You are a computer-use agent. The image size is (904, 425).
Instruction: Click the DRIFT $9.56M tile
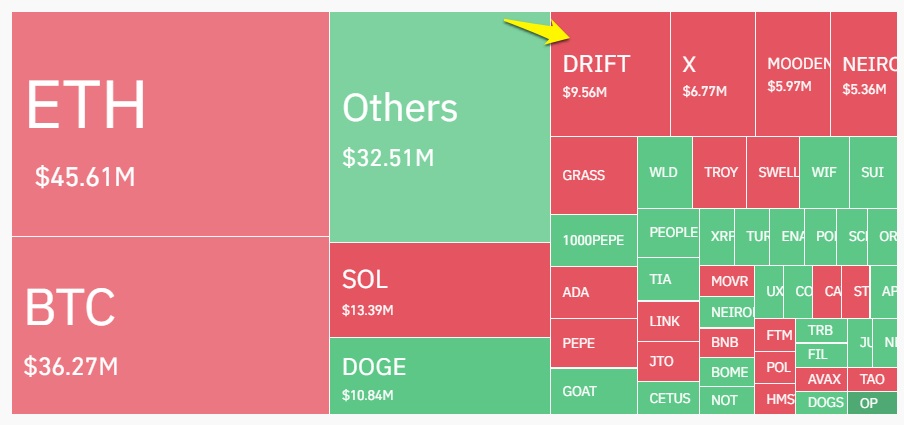point(611,74)
